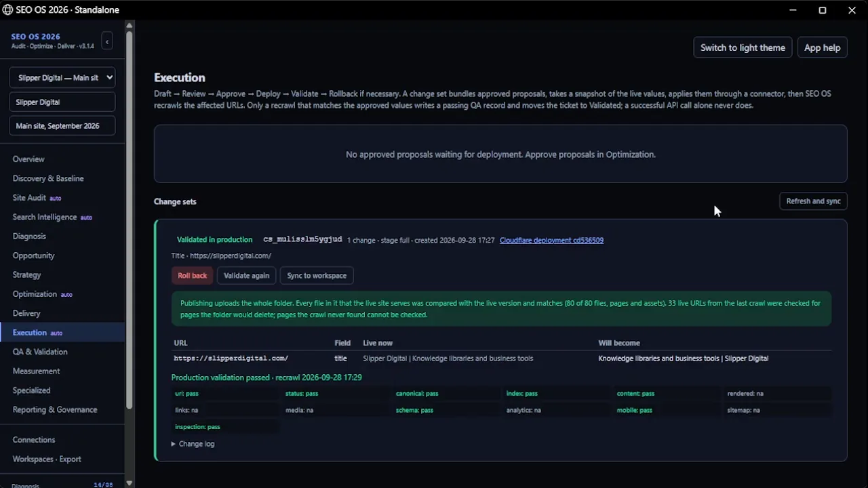Click the sidebar scroll-up arrow
Screen dimensions: 868x488
130,25
